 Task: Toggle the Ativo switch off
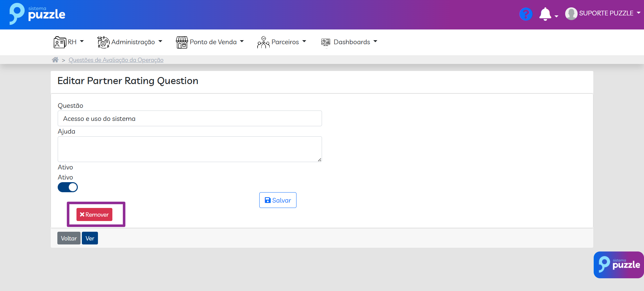click(68, 187)
